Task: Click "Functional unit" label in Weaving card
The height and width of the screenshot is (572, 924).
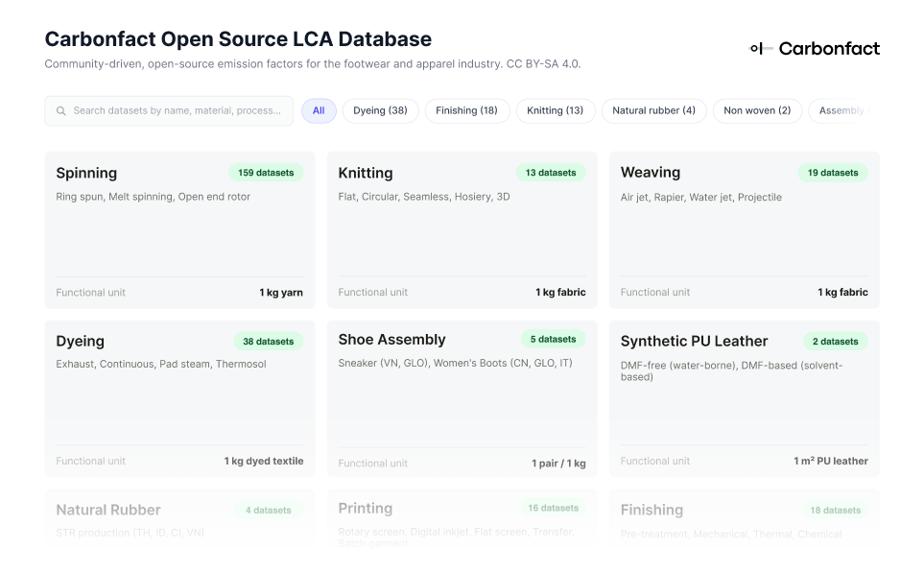Action: [655, 292]
